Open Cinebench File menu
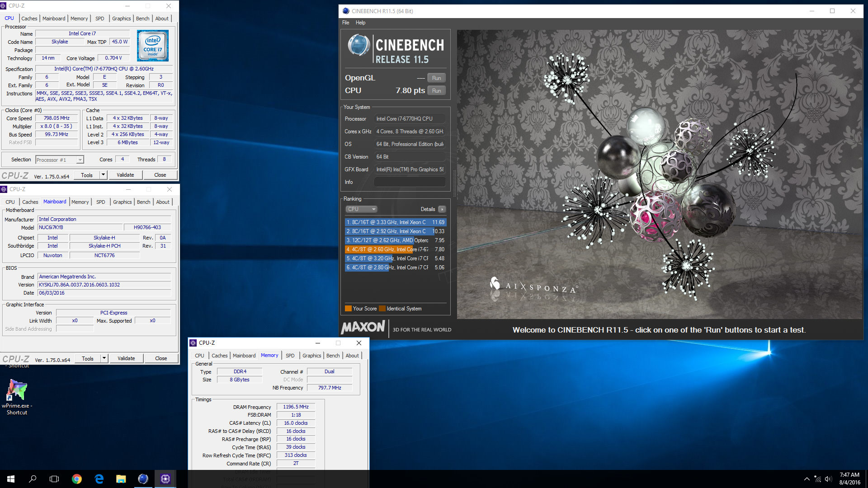The width and height of the screenshot is (868, 488). (345, 23)
